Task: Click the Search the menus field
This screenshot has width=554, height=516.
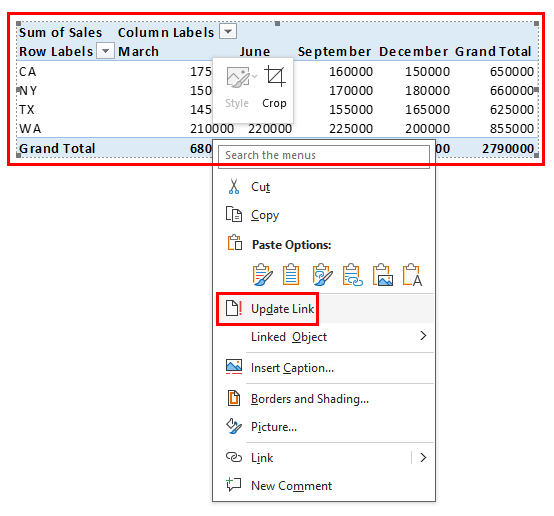Action: click(324, 156)
